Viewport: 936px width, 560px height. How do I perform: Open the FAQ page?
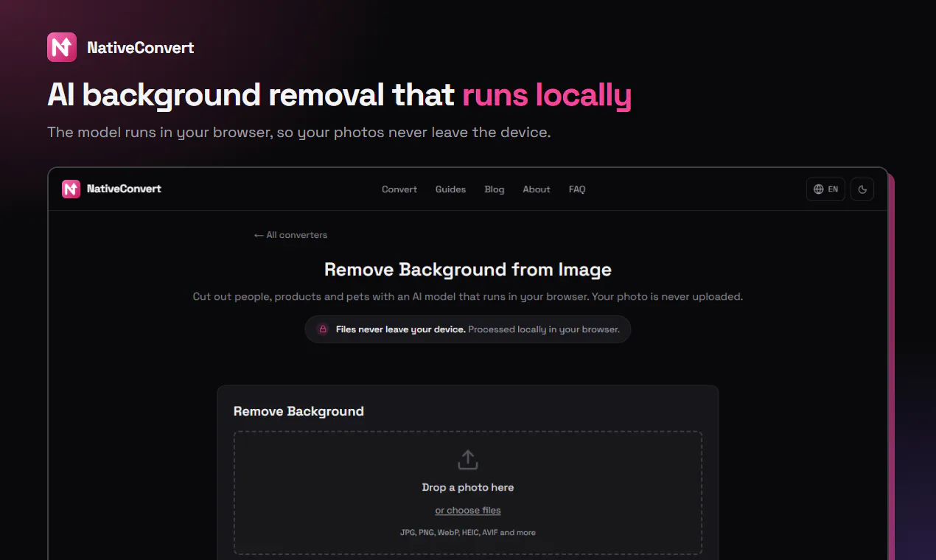[x=577, y=189]
